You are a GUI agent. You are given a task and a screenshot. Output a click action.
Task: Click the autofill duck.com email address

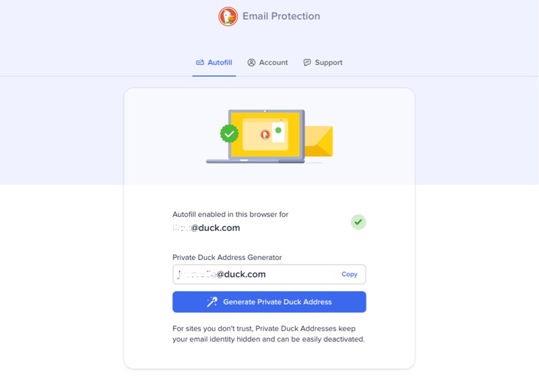pos(207,228)
